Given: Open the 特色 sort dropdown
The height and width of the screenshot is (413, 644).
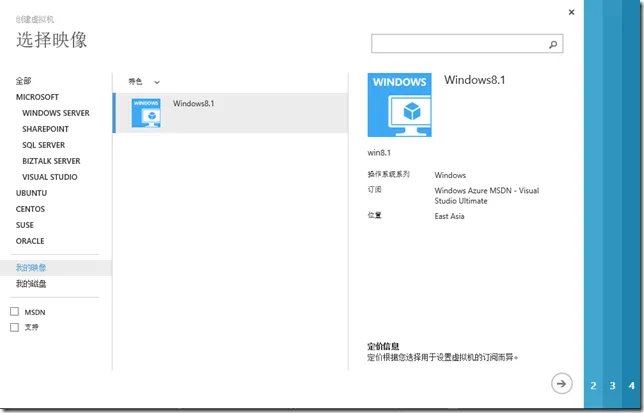Looking at the screenshot, I should click(x=144, y=82).
